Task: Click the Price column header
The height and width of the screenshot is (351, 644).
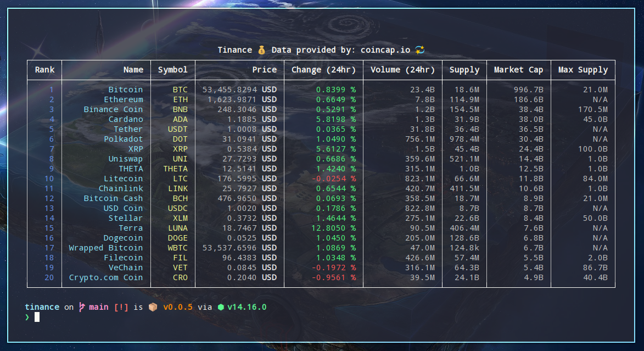Action: point(265,70)
